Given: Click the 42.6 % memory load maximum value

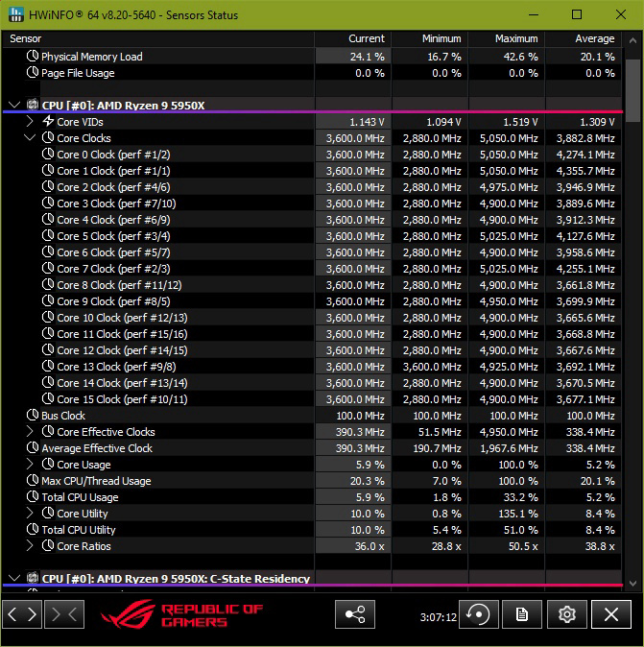Looking at the screenshot, I should click(x=520, y=57).
